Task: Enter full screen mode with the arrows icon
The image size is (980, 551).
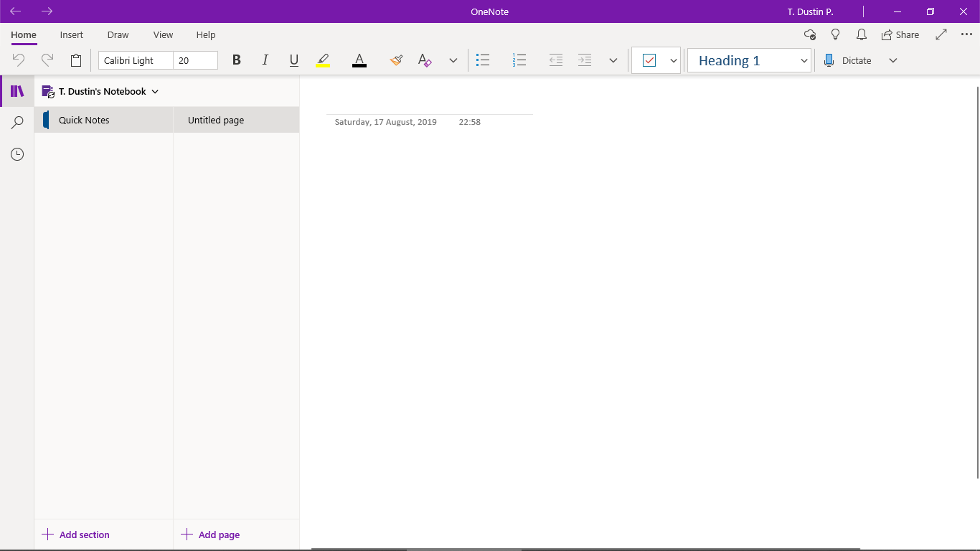Action: (941, 34)
